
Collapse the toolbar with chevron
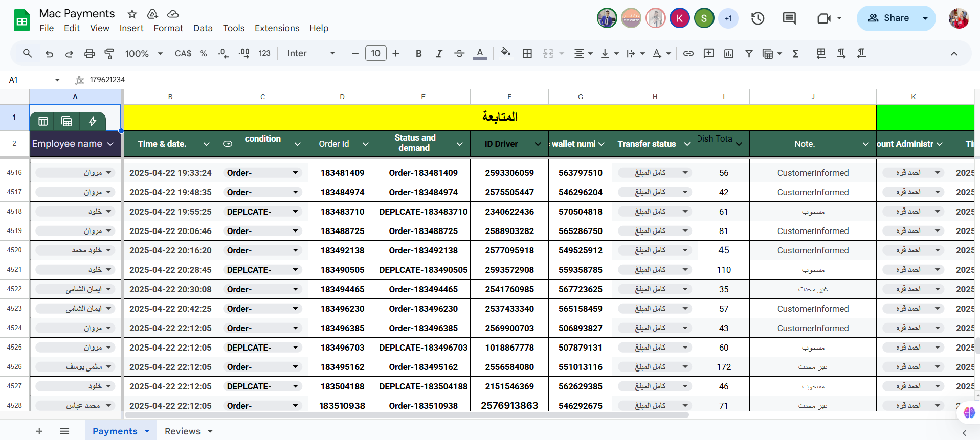(x=954, y=53)
